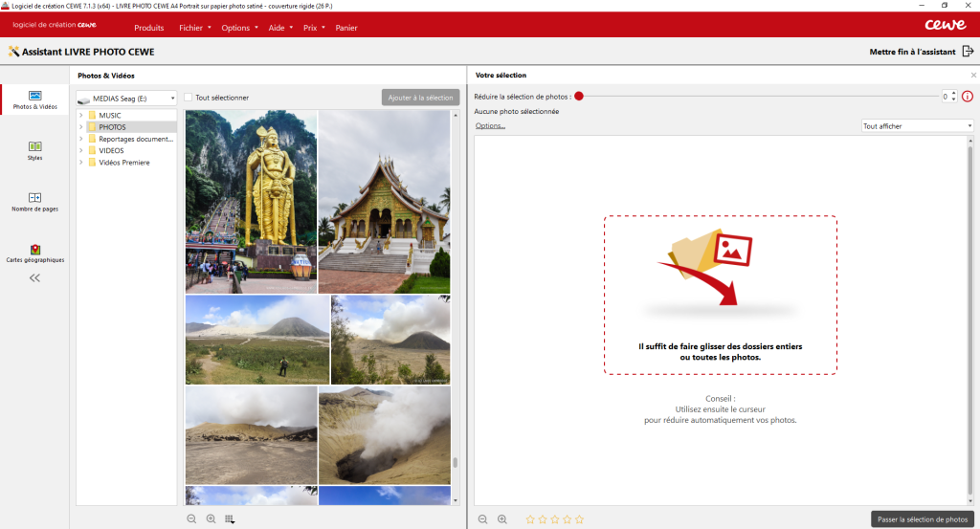Click the red photo reduction slider handle
Image resolution: width=980 pixels, height=529 pixels.
pos(579,97)
